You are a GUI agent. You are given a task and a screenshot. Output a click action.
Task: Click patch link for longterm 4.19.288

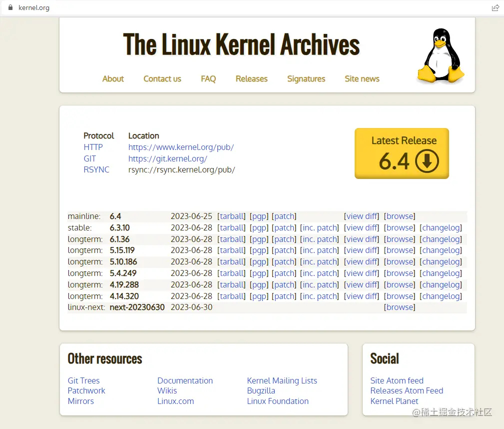tap(284, 285)
